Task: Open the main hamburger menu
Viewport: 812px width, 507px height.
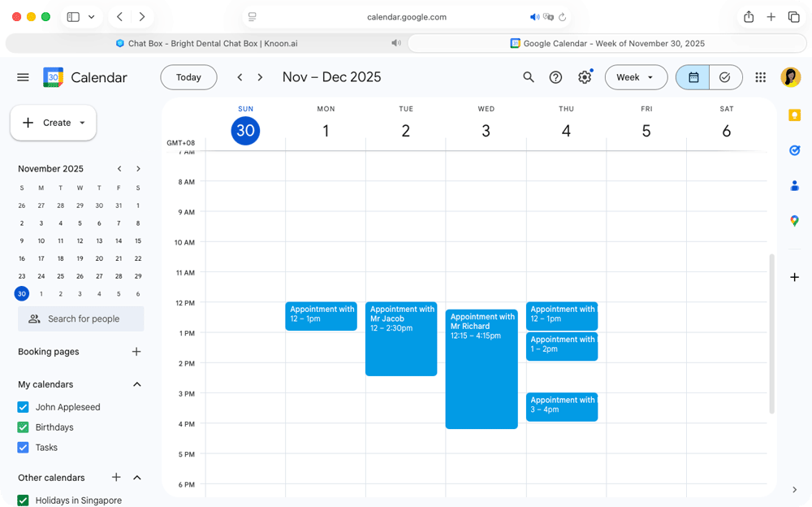Action: tap(23, 77)
